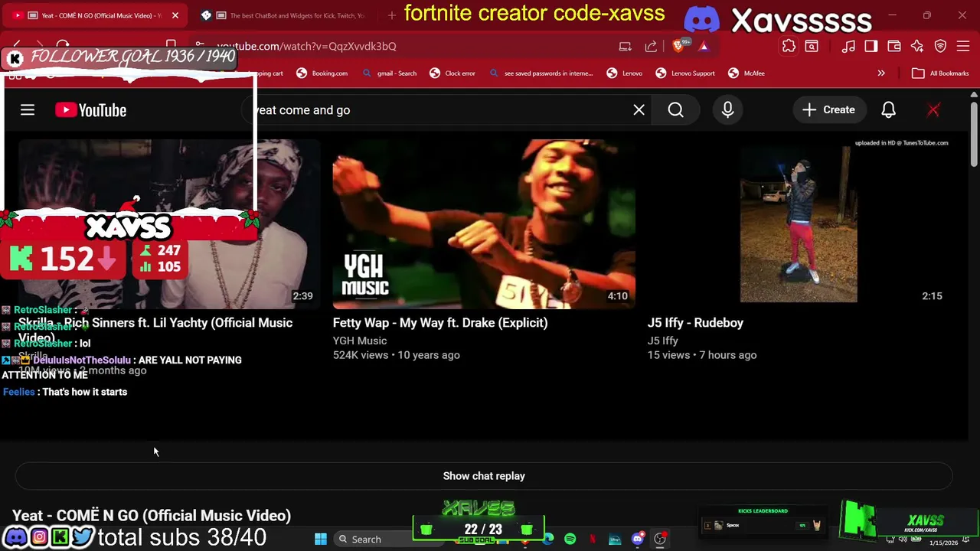
Task: Share this page from the address bar
Action: point(651,47)
